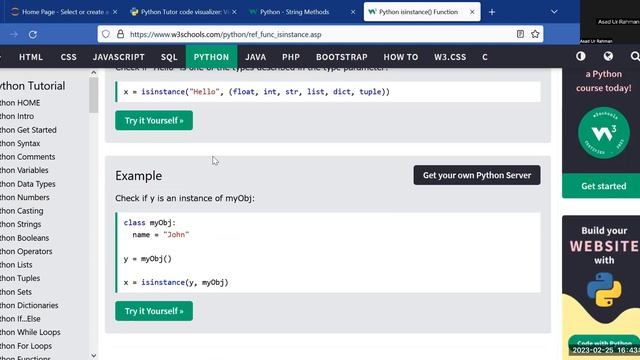Click the padlock site info icon
The height and width of the screenshot is (360, 640).
click(x=120, y=34)
